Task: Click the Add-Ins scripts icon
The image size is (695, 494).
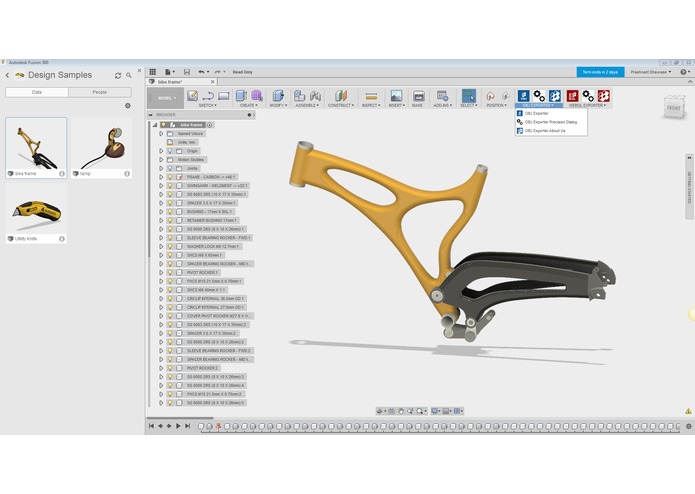Action: (442, 96)
